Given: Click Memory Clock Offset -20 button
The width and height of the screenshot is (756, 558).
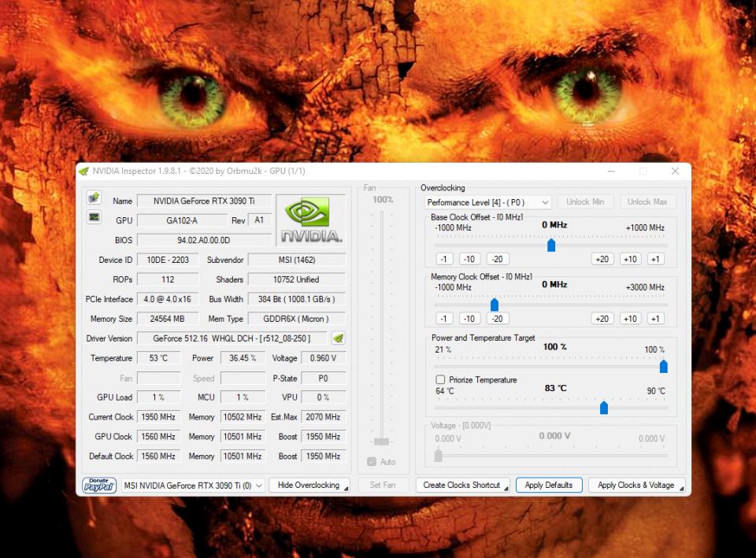Looking at the screenshot, I should click(x=497, y=319).
